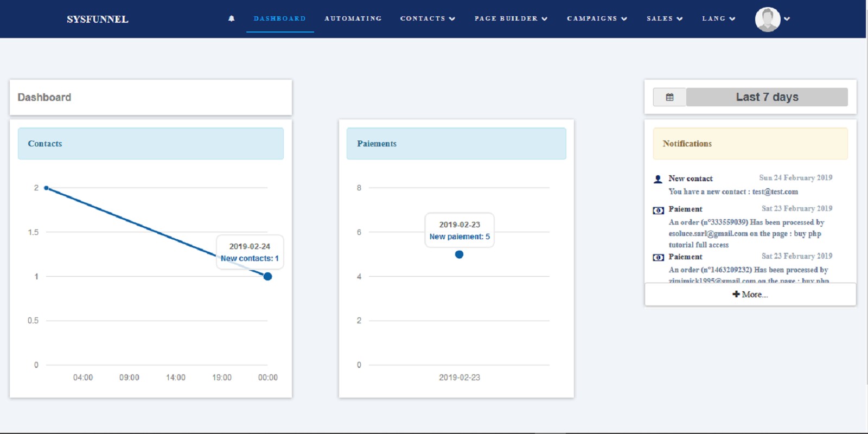Viewport: 868px width, 434px height.
Task: Click the 2019-02-24 contacts data point
Action: point(267,277)
